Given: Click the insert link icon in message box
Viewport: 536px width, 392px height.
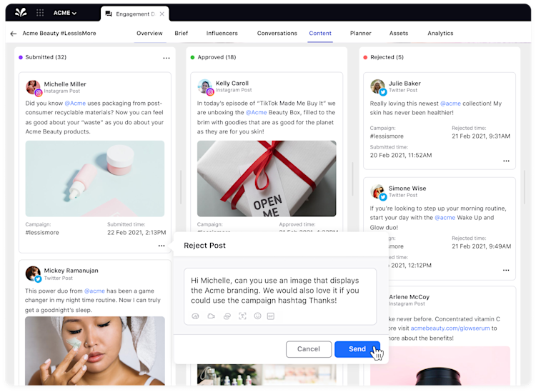Looking at the screenshot, I should click(227, 316).
